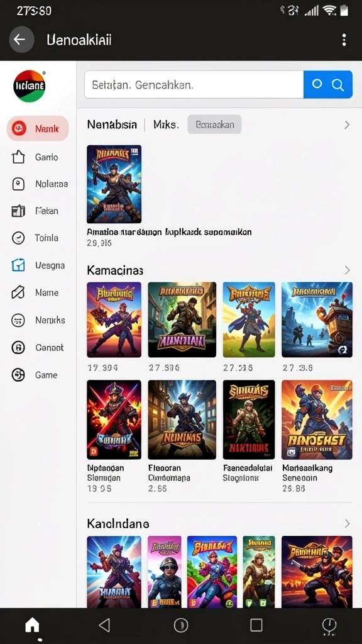Click the Kamacinas section heading
Viewport: 362px width, 644px height.
point(115,270)
